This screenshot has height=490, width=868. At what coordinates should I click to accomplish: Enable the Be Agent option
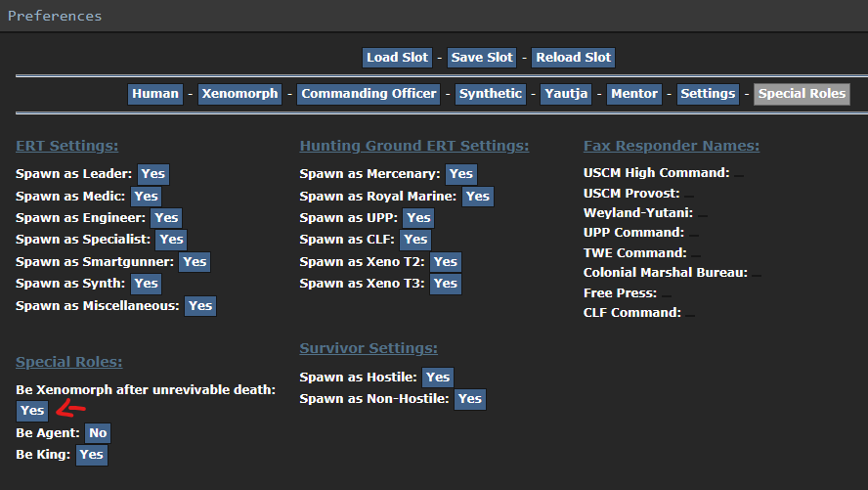tap(97, 432)
